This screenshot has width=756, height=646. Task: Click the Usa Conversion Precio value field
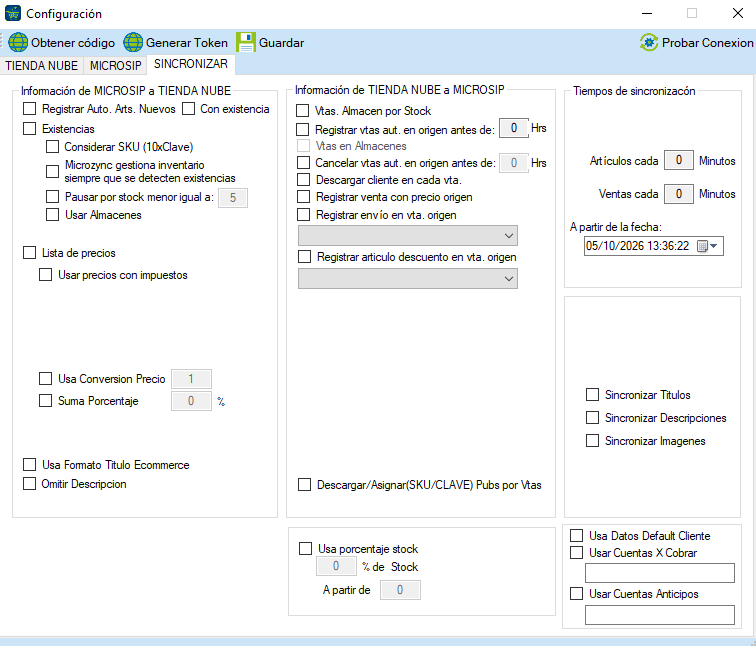(191, 379)
